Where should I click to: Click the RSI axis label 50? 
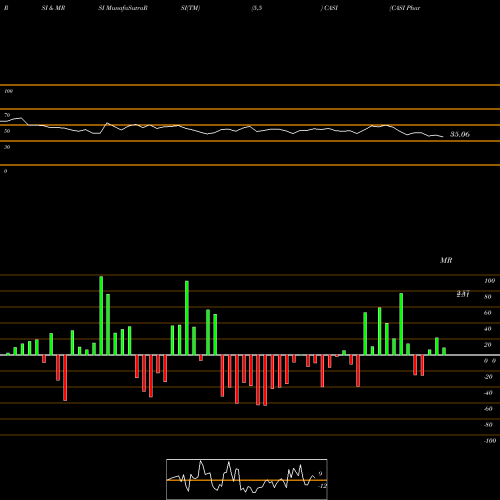pyautogui.click(x=7, y=131)
